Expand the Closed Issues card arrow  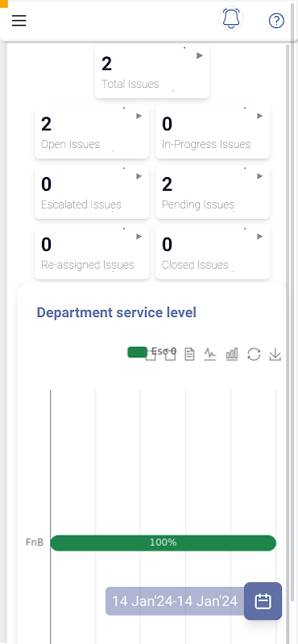260,237
